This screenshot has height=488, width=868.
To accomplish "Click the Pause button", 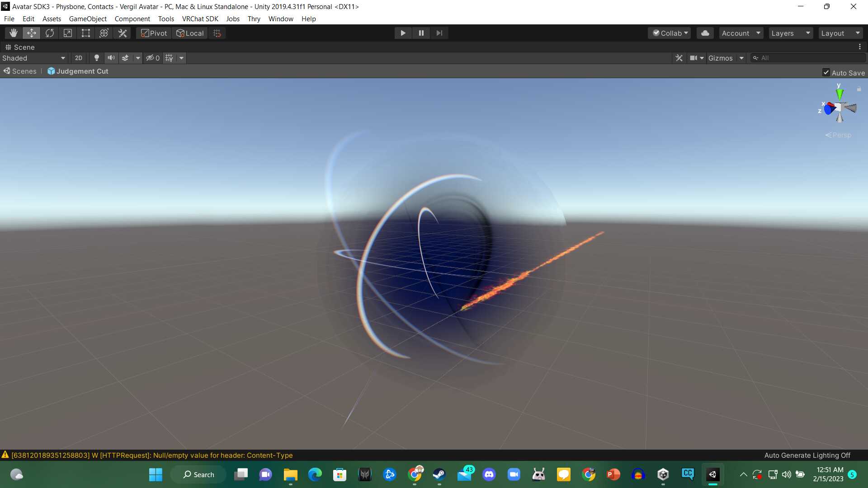I will [x=421, y=33].
